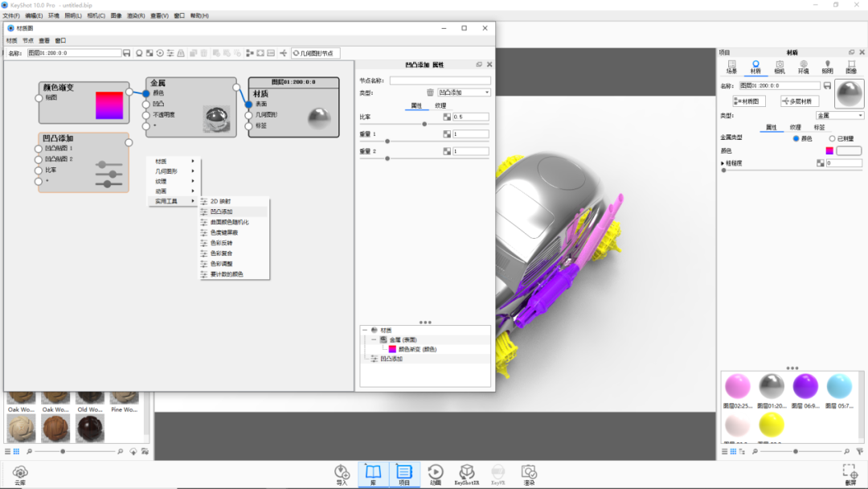Open the 相机 camera tab in the project panel
The image size is (868, 489).
(x=780, y=67)
